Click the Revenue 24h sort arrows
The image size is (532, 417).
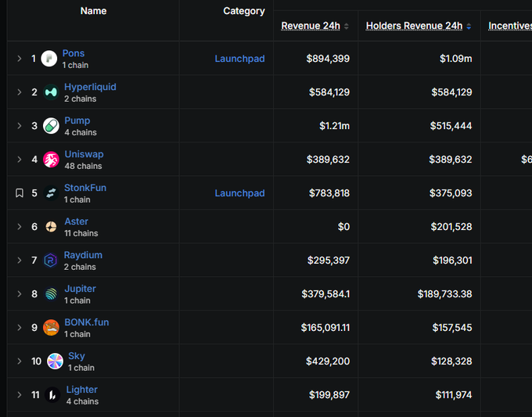(346, 26)
